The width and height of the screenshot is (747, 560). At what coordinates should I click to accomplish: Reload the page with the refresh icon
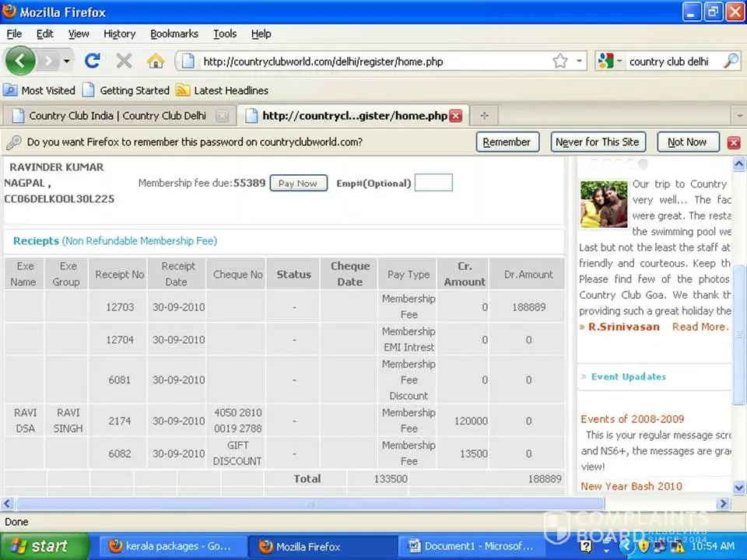(93, 61)
